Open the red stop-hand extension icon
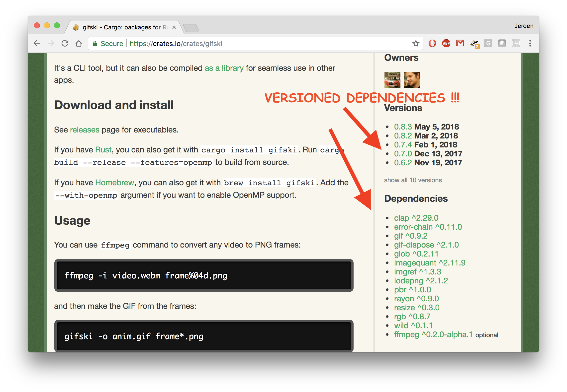 tap(432, 44)
